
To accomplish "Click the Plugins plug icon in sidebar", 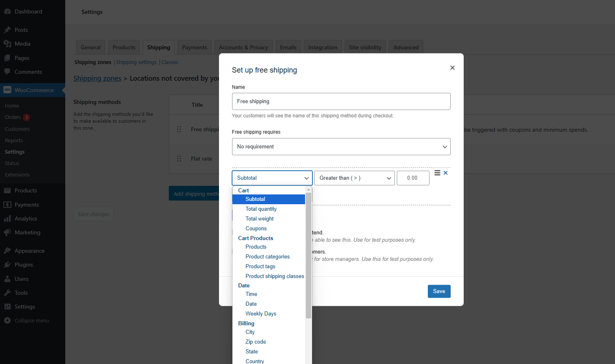I will (x=7, y=265).
